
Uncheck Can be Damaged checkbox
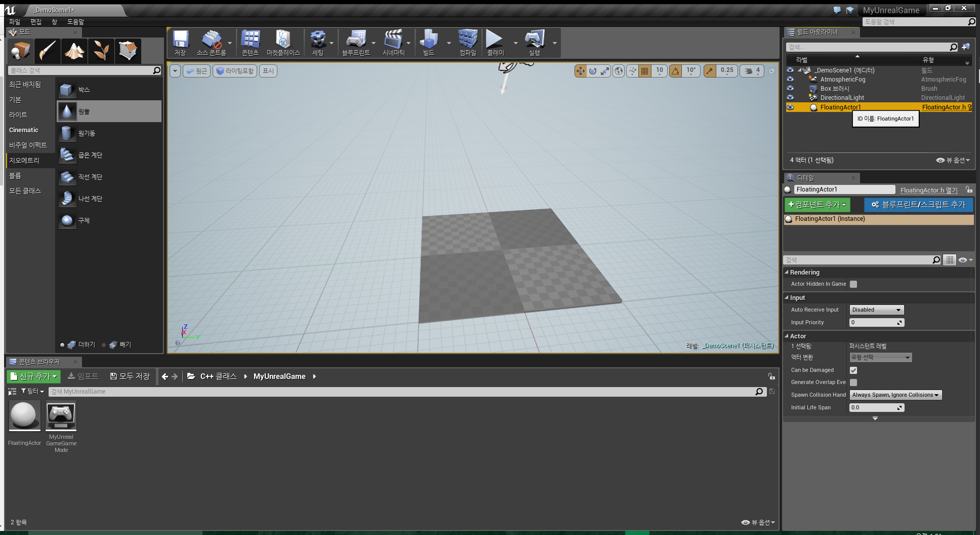tap(853, 370)
